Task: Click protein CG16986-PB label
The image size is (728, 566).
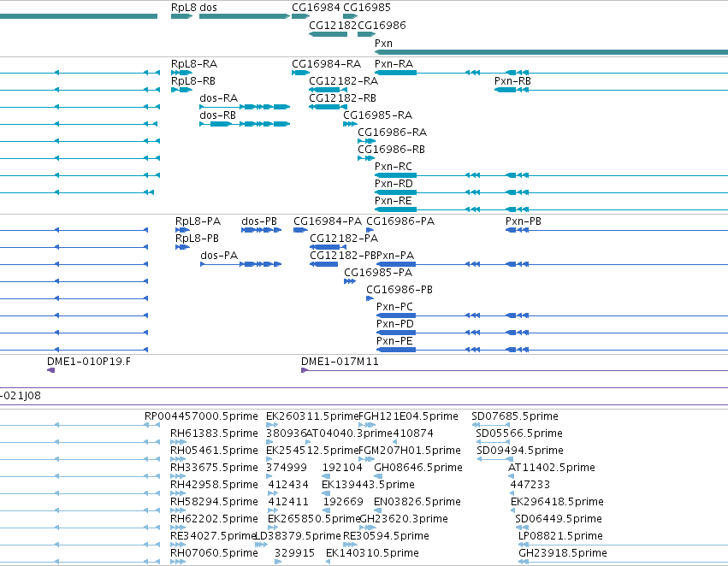Action: [400, 290]
